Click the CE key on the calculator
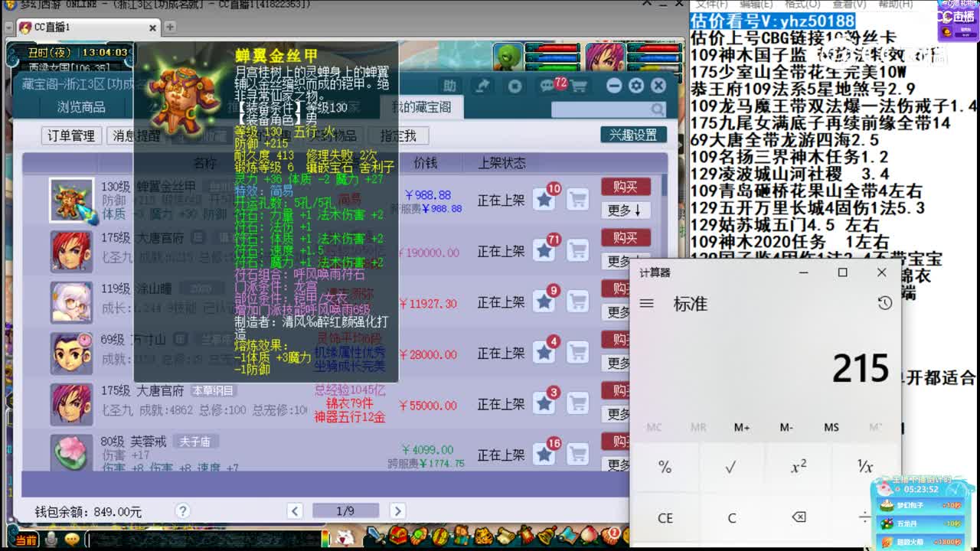980x551 pixels. click(x=665, y=518)
